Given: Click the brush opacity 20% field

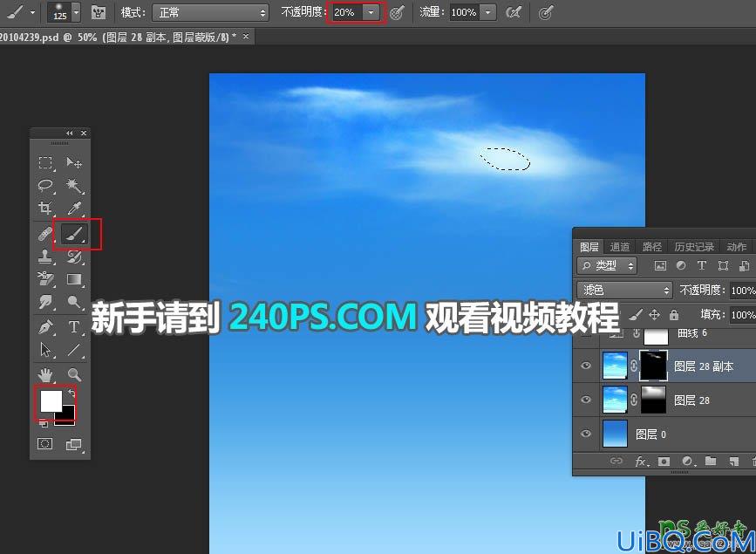Looking at the screenshot, I should tap(347, 12).
